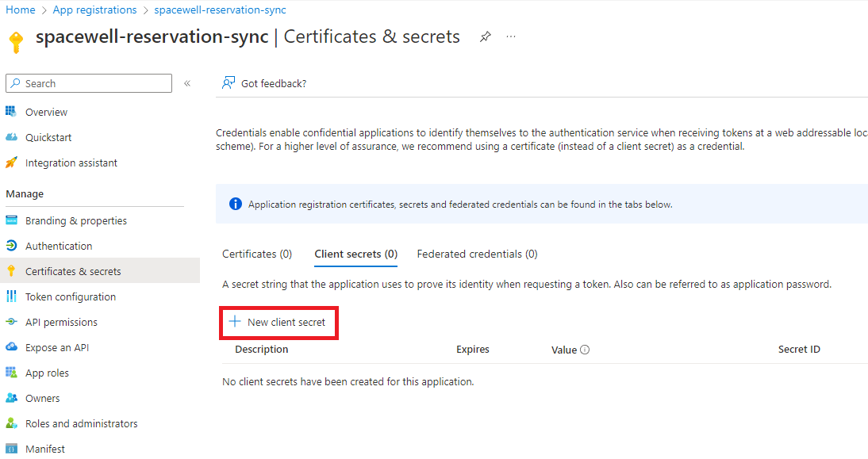Open the ellipsis more options menu
The height and width of the screenshot is (459, 868).
pos(511,36)
